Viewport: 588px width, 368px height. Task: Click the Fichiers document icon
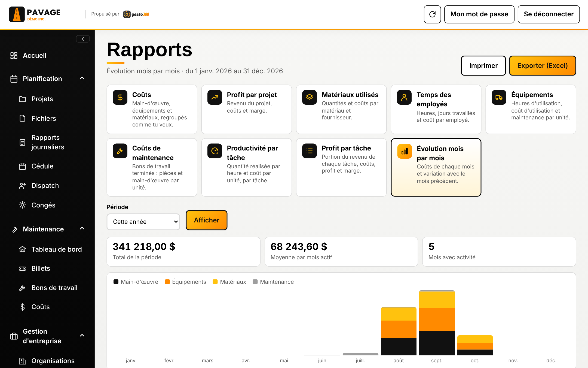[23, 118]
